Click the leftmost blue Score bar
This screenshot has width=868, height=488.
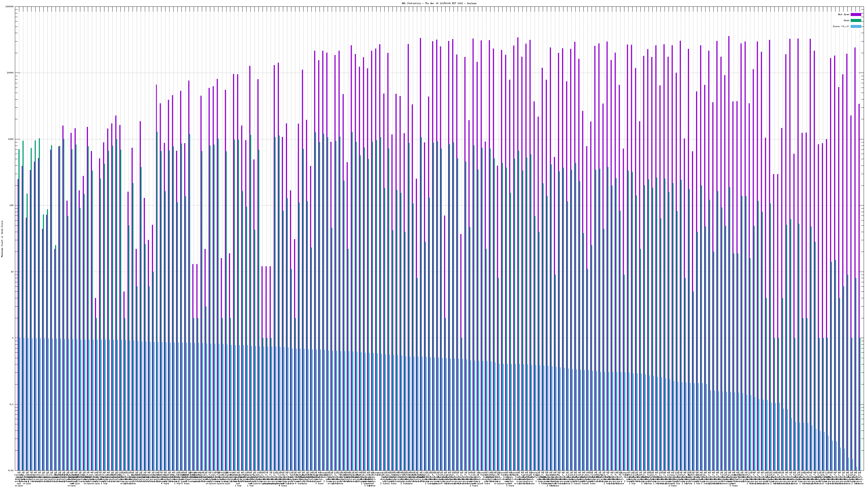tap(20, 404)
